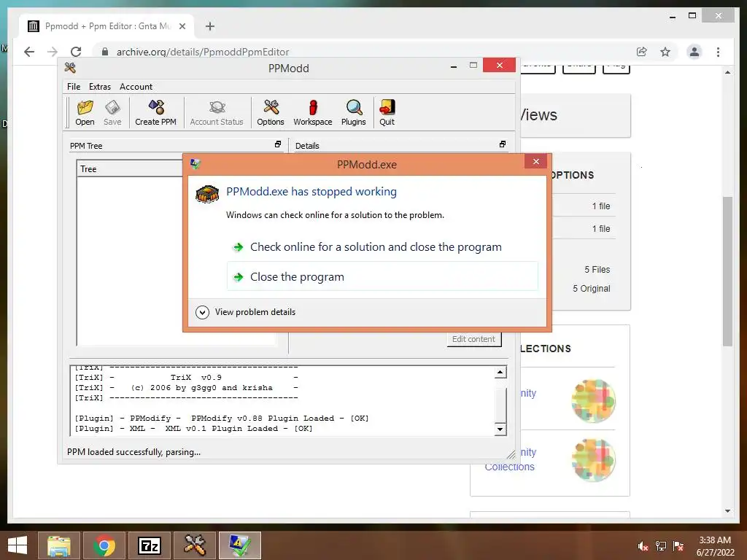
Task: Open the Chrome three-dot menu
Action: tap(718, 52)
